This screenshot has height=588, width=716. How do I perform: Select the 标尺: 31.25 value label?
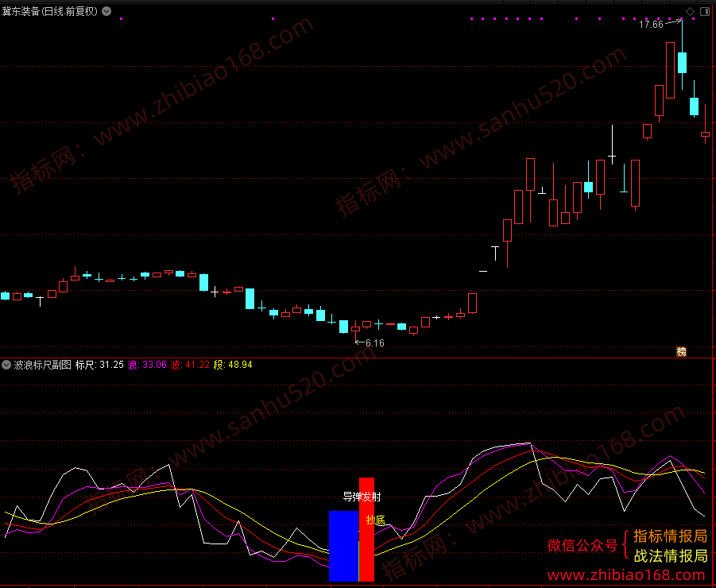(99, 365)
